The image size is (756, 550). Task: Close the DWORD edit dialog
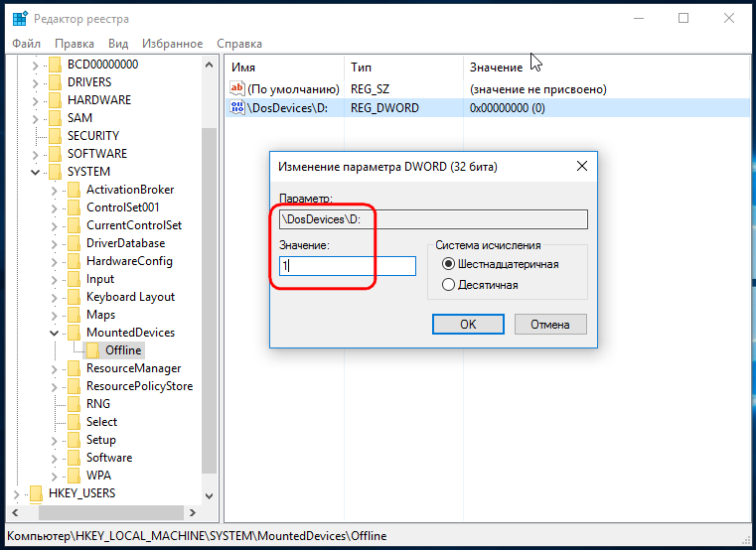tap(582, 167)
